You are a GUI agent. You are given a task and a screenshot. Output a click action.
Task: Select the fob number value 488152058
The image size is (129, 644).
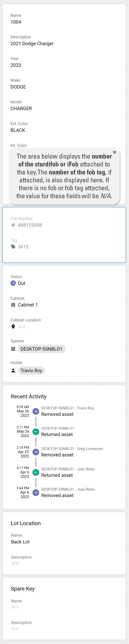pyautogui.click(x=30, y=225)
